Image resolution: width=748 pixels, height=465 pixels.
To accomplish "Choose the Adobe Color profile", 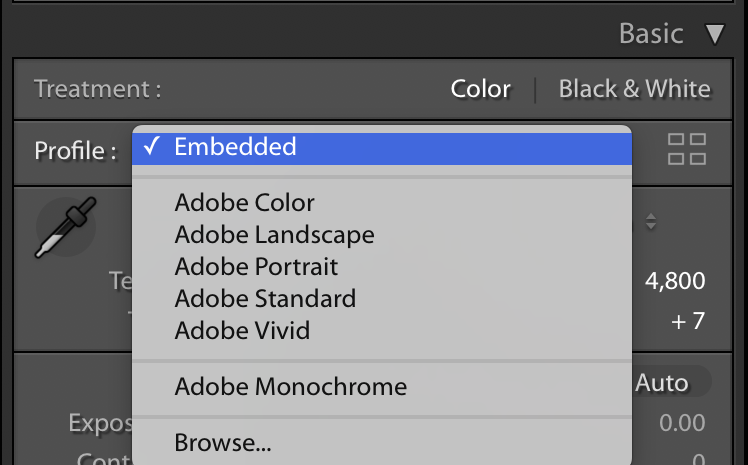I will click(x=244, y=203).
